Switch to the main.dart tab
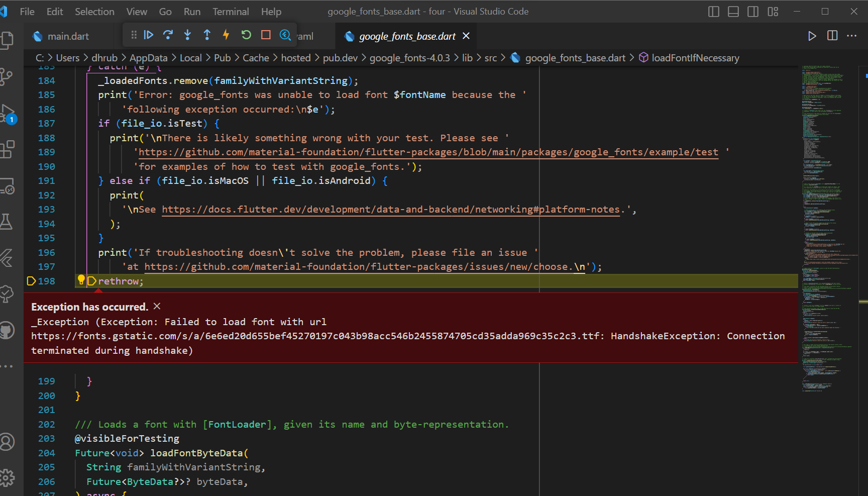 click(68, 36)
